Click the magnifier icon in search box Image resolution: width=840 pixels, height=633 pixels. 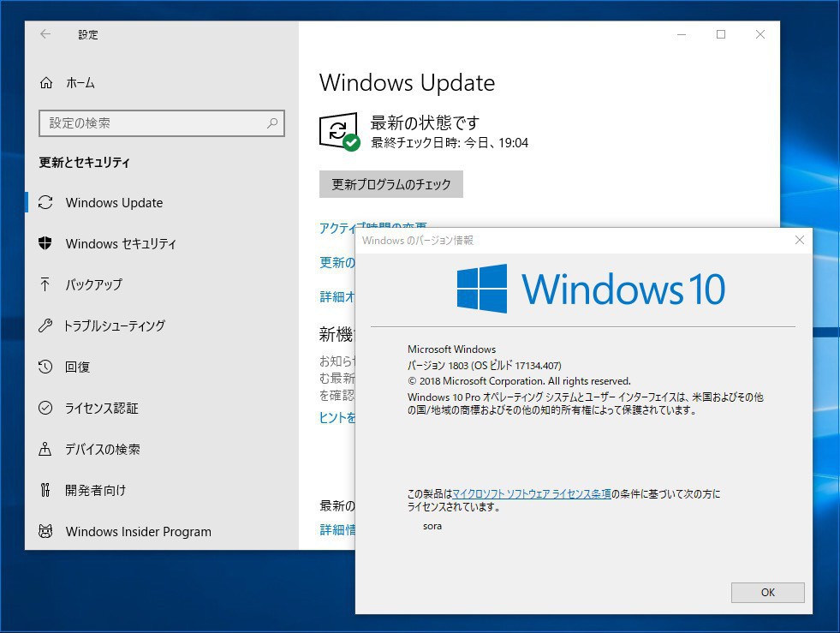(x=272, y=123)
